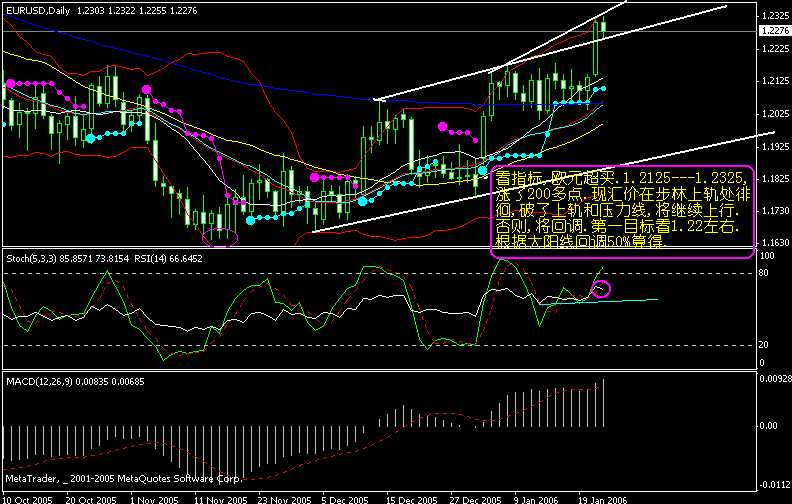The height and width of the screenshot is (504, 792).
Task: Select the magenta circle on RSI line
Action: click(601, 289)
